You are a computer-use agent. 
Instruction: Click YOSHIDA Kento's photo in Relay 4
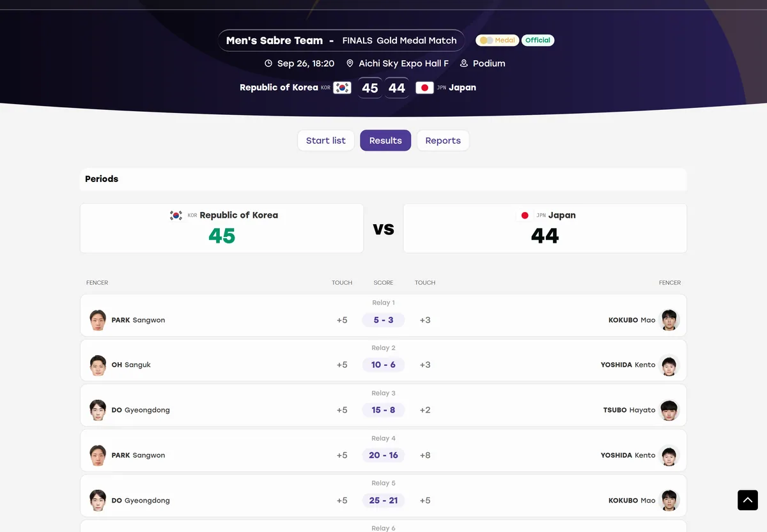tap(669, 455)
